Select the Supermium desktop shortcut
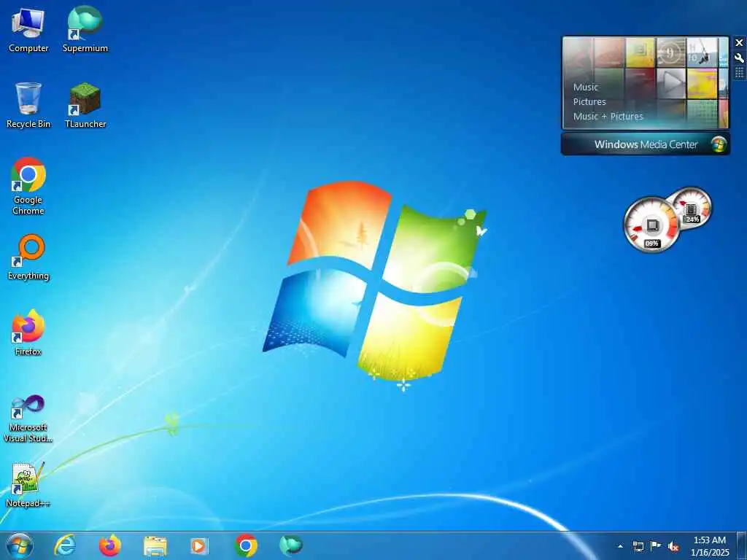This screenshot has height=560, width=747. tap(85, 30)
